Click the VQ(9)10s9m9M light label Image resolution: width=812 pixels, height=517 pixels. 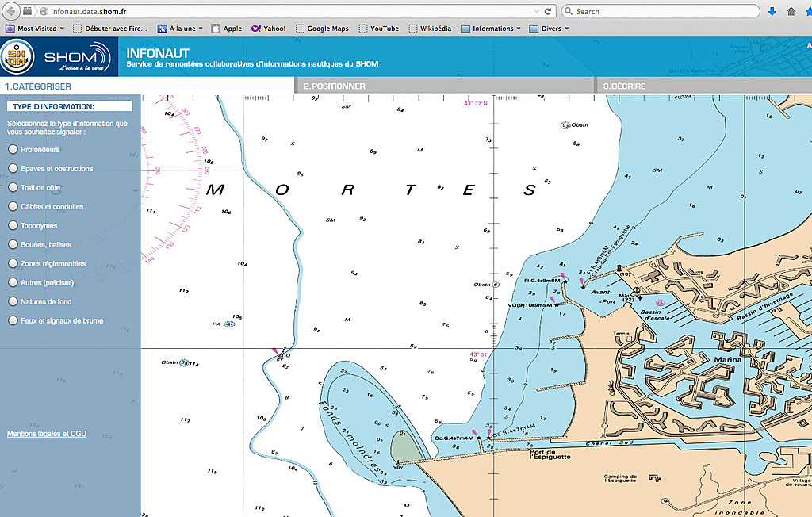[x=530, y=305]
